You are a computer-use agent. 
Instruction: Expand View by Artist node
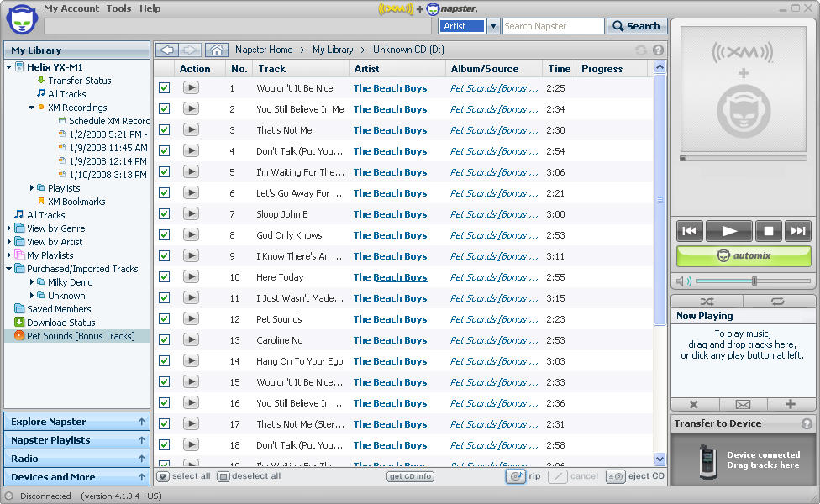point(9,242)
